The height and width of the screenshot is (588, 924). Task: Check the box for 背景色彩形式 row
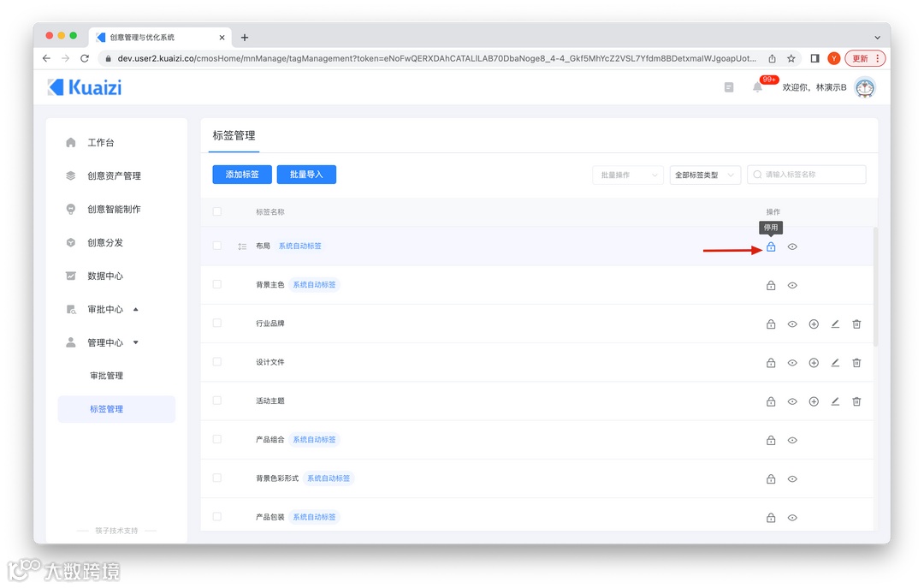pyautogui.click(x=216, y=478)
